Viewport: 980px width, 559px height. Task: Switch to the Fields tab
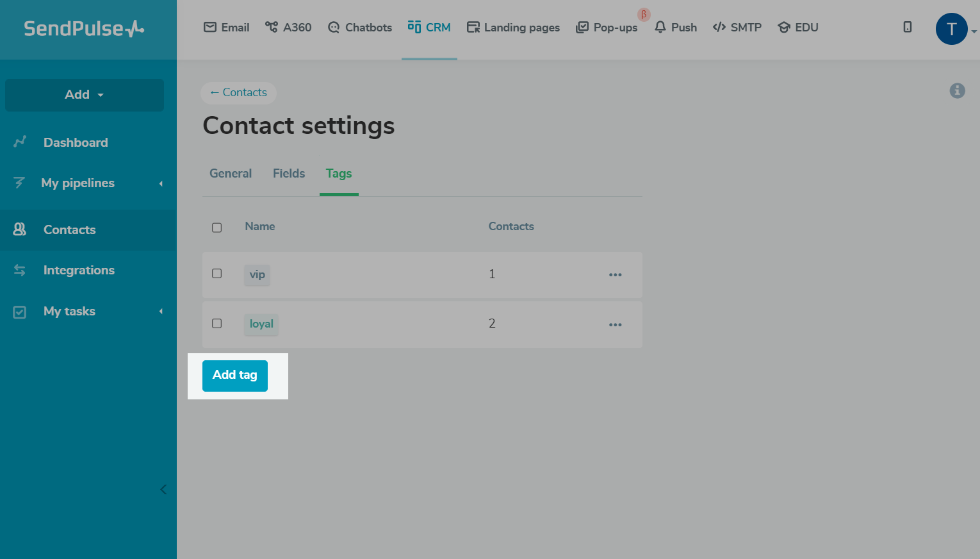coord(289,174)
